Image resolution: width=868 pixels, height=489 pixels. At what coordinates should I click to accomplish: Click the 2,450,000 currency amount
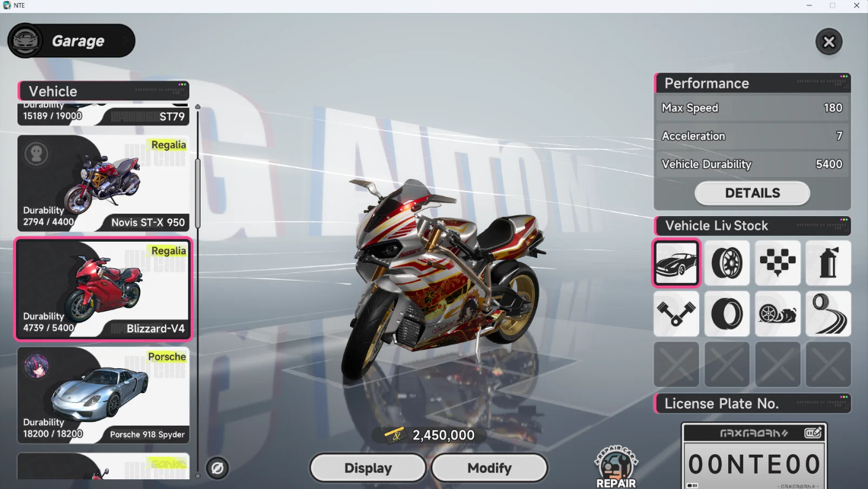tap(444, 435)
